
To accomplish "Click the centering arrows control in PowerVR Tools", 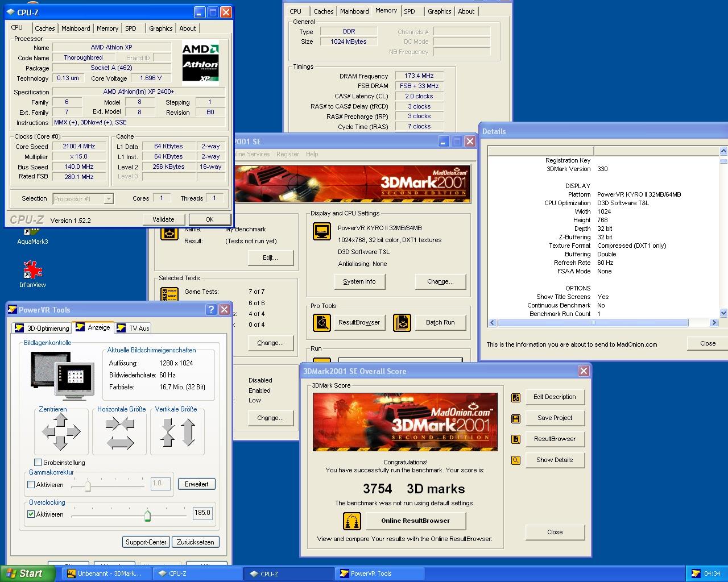I will (61, 432).
